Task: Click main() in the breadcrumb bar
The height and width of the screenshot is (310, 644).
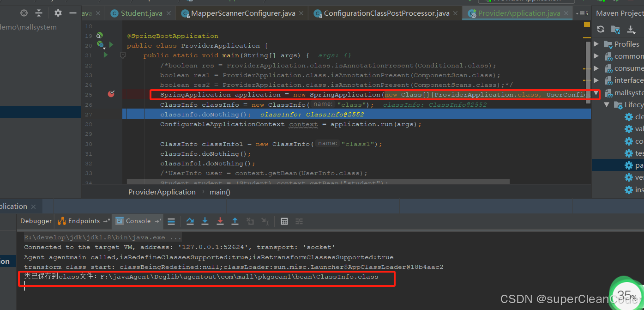Action: (220, 192)
